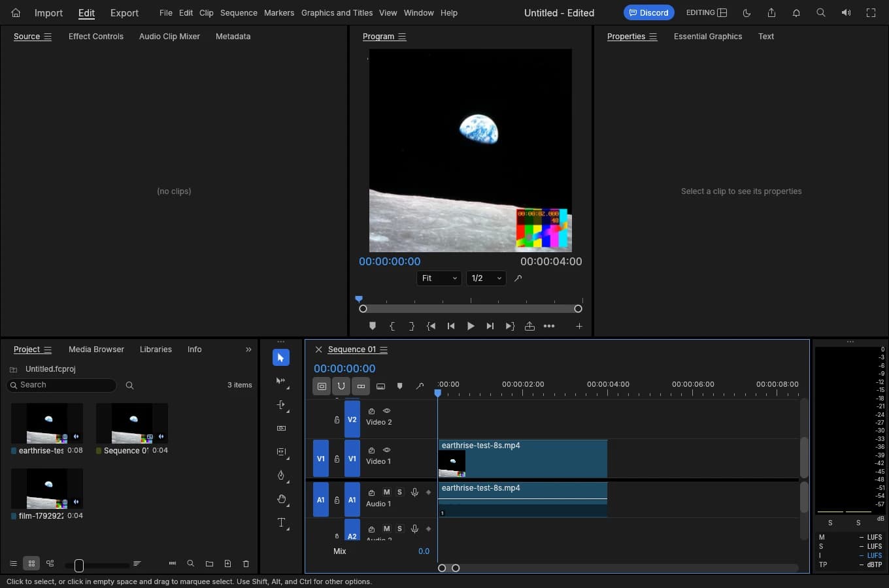Go to the Import page
The width and height of the screenshot is (889, 588).
(48, 13)
